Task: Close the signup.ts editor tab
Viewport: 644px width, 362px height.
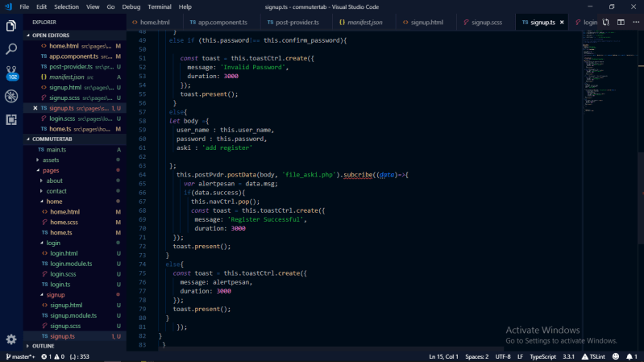Action: click(562, 23)
